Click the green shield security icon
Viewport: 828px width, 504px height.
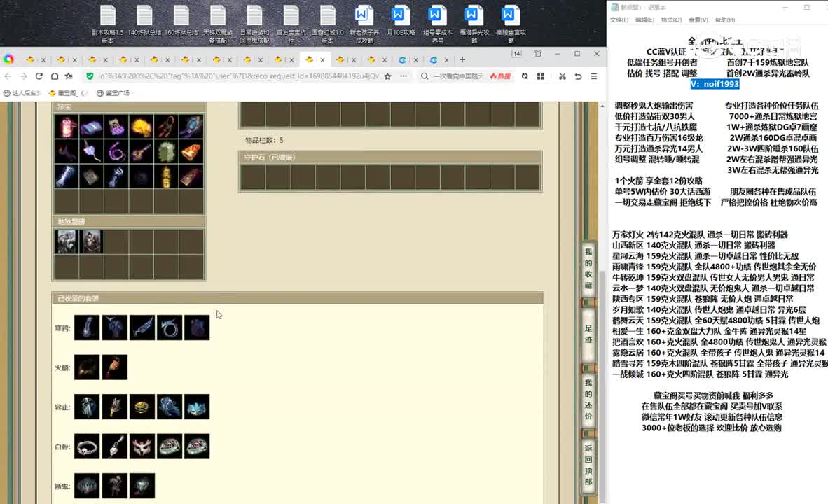point(90,76)
